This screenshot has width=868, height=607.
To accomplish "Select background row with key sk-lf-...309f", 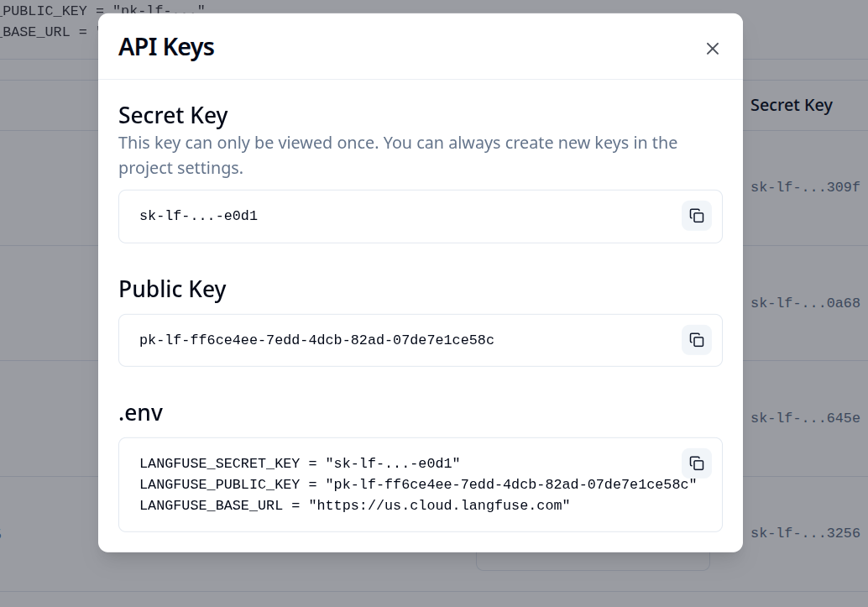I will (806, 187).
